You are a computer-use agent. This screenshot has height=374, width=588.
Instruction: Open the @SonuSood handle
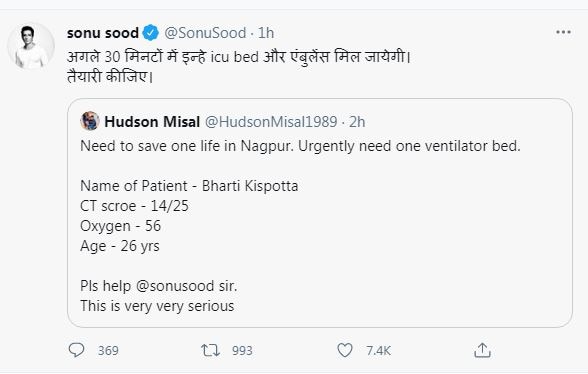[x=205, y=33]
